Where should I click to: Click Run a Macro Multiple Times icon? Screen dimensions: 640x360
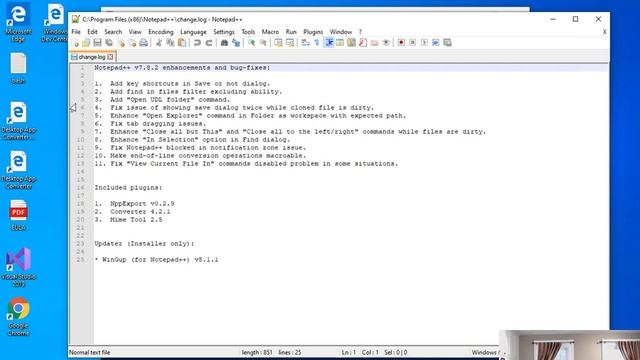(436, 42)
